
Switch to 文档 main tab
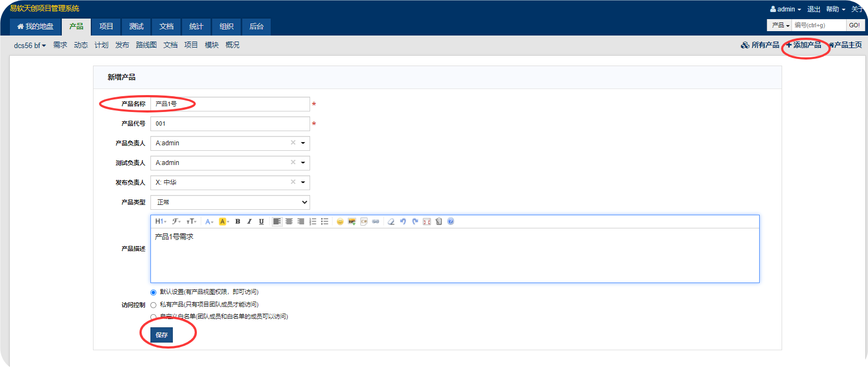(166, 26)
